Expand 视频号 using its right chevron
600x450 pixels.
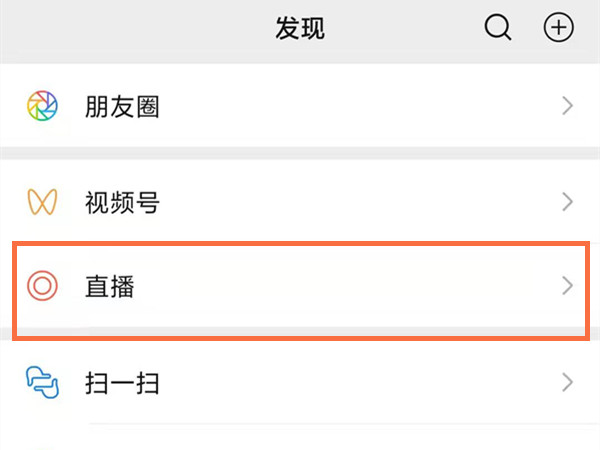(567, 203)
